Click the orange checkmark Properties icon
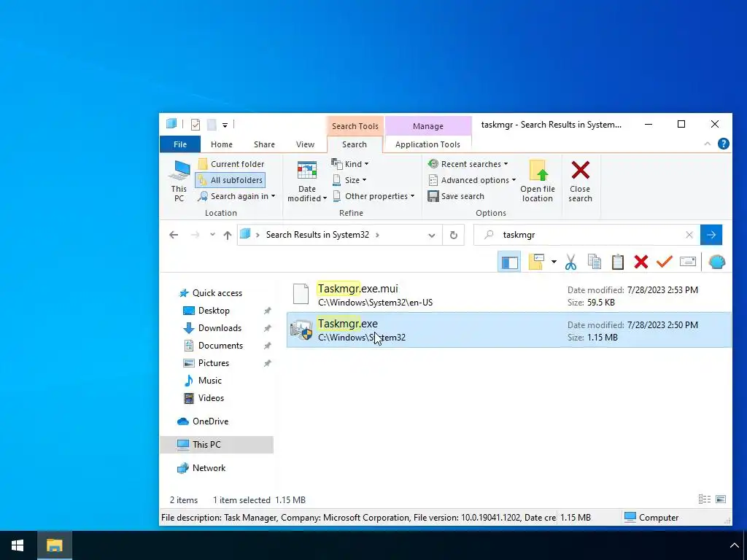This screenshot has width=747, height=560. 664,262
